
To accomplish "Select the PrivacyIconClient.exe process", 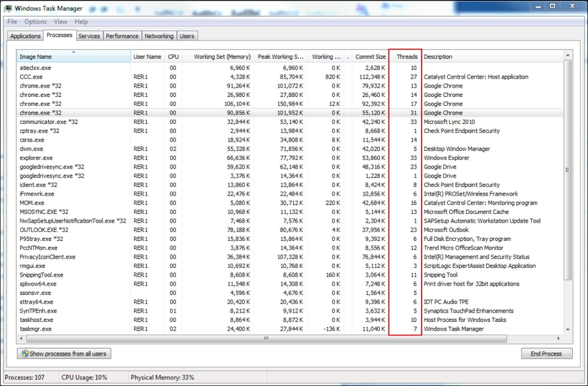I will [290, 257].
